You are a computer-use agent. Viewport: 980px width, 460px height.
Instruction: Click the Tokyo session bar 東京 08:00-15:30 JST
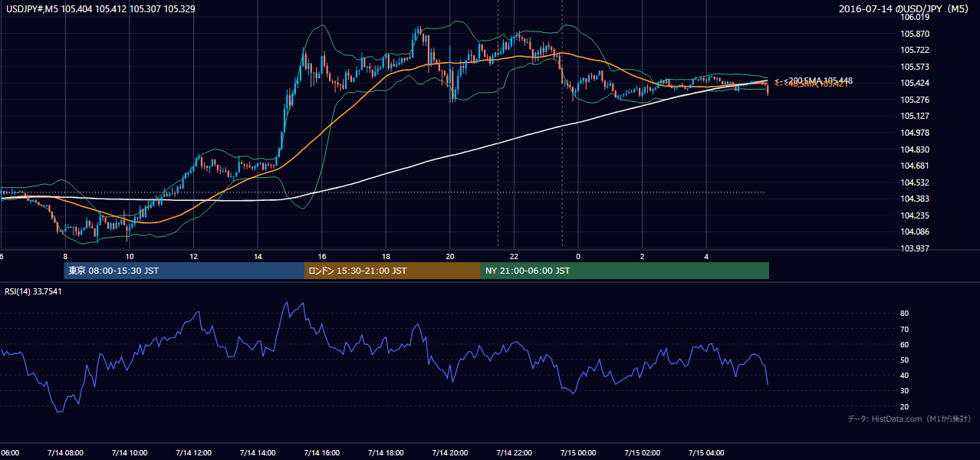tap(185, 271)
